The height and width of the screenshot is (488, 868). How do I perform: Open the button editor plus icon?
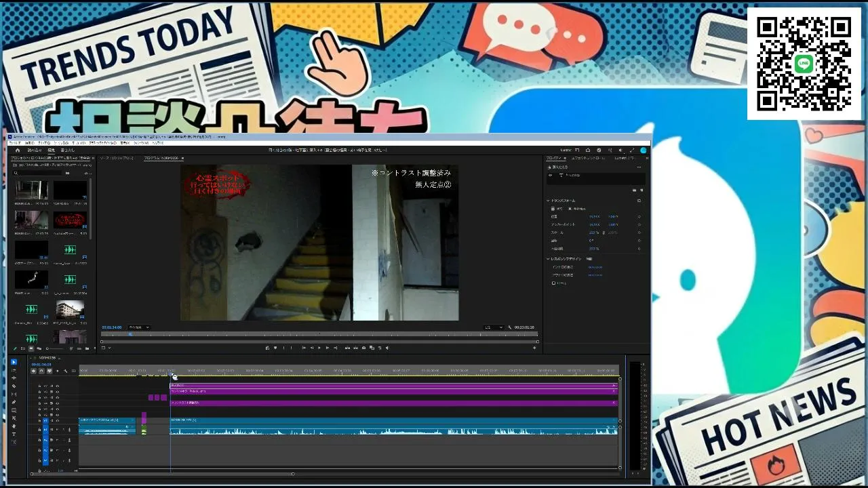[x=536, y=348]
